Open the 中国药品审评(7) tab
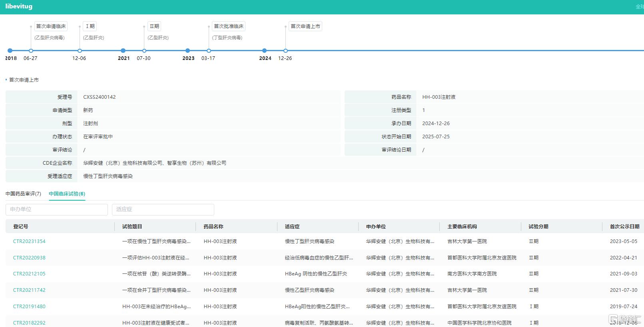Viewport: 644px width, 327px height. (23, 194)
